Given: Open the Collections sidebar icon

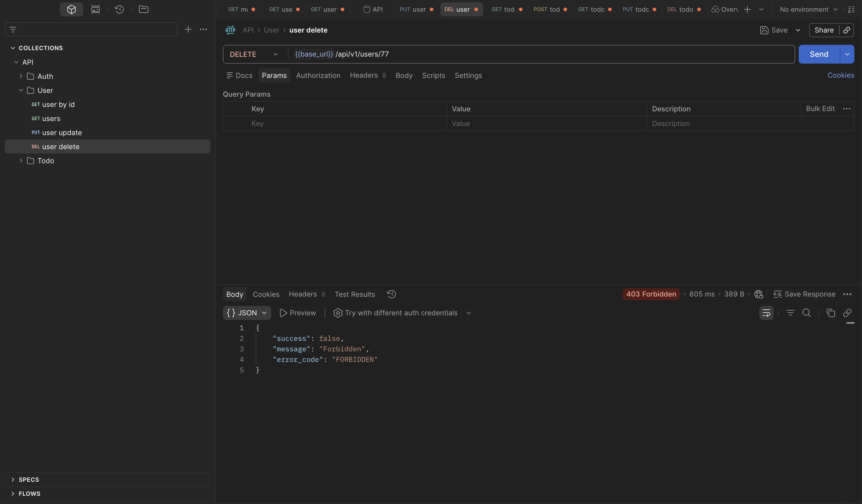Looking at the screenshot, I should pos(71,9).
